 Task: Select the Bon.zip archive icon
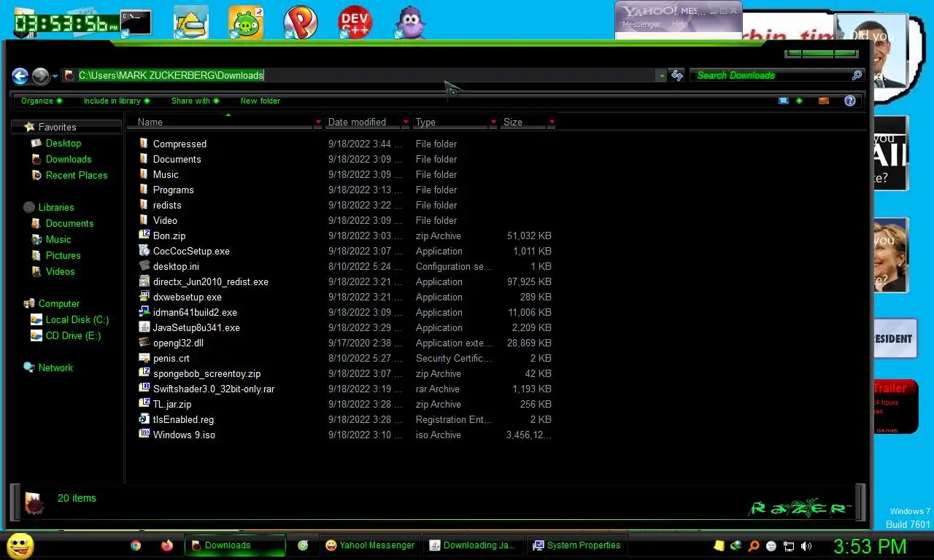point(144,236)
